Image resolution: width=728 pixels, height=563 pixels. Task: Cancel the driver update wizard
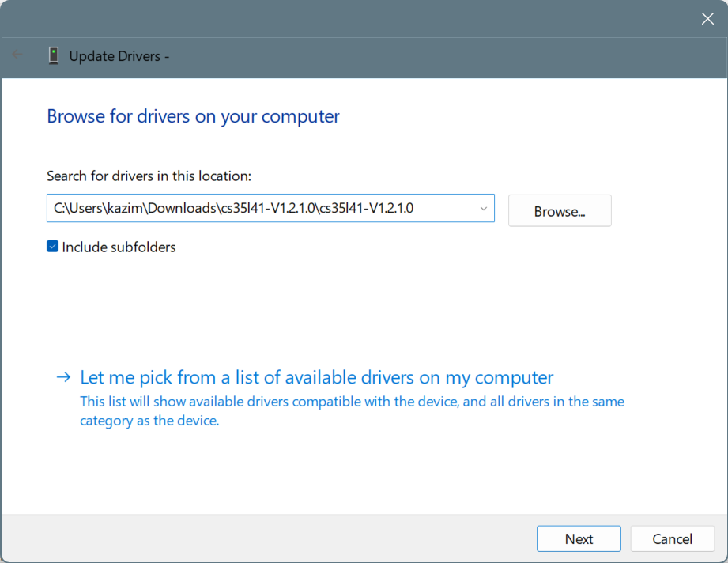coord(672,538)
